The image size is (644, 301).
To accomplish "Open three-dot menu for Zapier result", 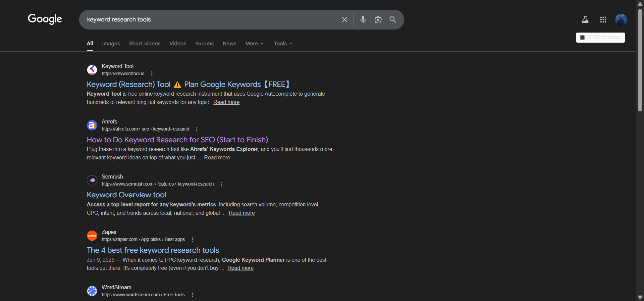I will [x=192, y=240].
